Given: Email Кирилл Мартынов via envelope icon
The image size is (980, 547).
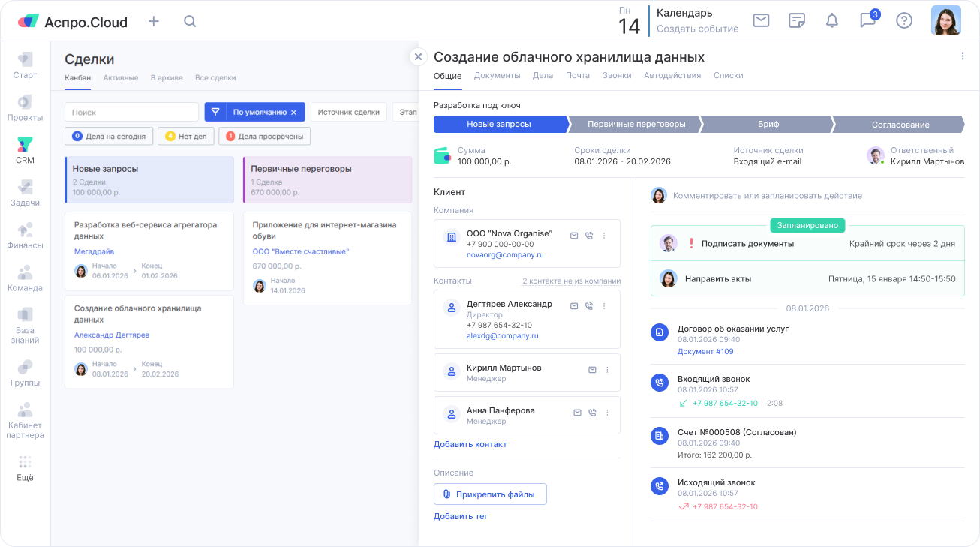Looking at the screenshot, I should 592,370.
